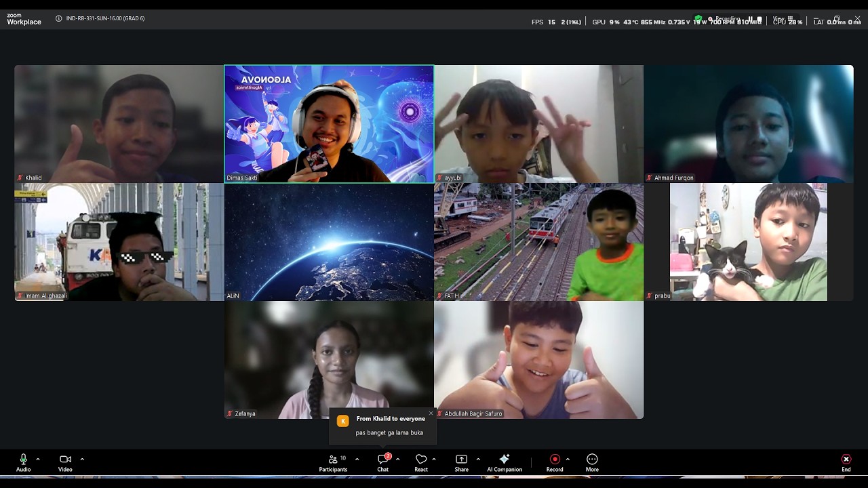Open the AI Companion
Viewport: 868px width, 488px height.
click(505, 463)
